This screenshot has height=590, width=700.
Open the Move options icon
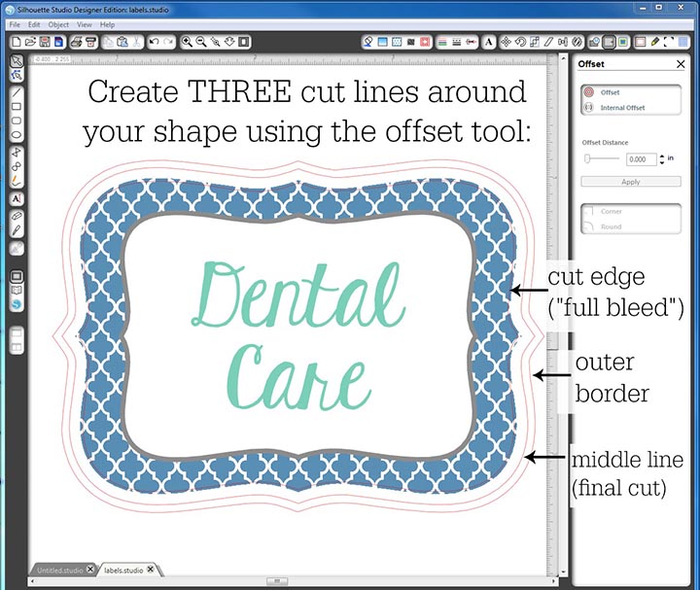tap(506, 42)
